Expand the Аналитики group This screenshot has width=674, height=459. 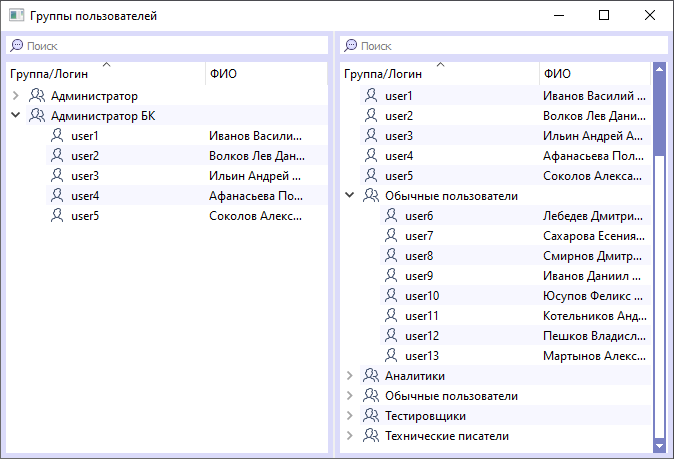[349, 376]
